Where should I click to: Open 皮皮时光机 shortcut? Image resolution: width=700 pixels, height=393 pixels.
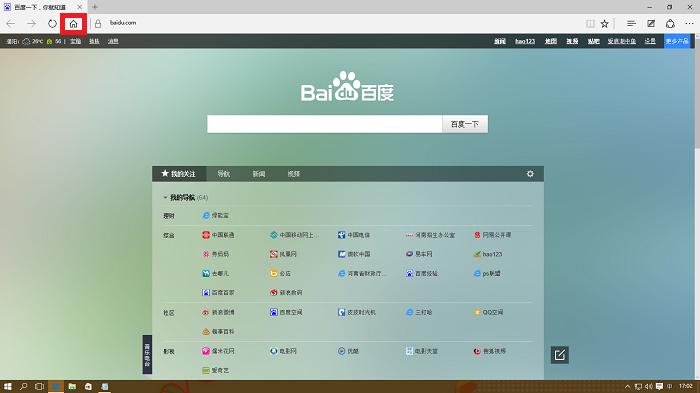356,312
